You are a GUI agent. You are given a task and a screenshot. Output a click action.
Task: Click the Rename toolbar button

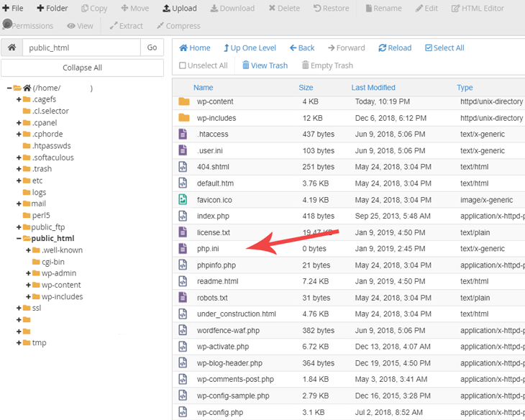pos(384,9)
